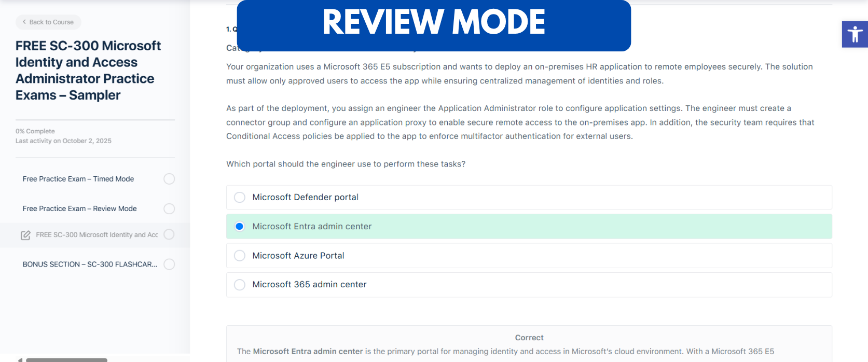The height and width of the screenshot is (362, 868).
Task: Click the completion circle for Timed Mode exam
Action: [169, 178]
